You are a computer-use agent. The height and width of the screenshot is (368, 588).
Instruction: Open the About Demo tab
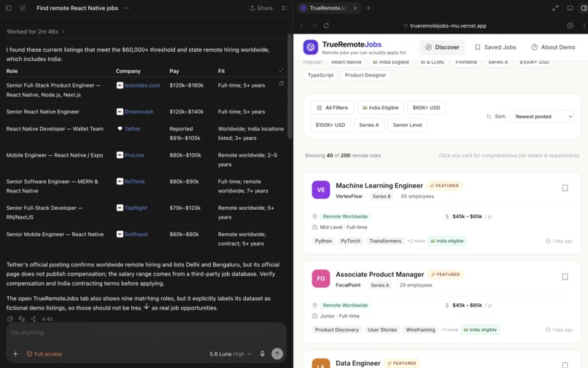553,47
